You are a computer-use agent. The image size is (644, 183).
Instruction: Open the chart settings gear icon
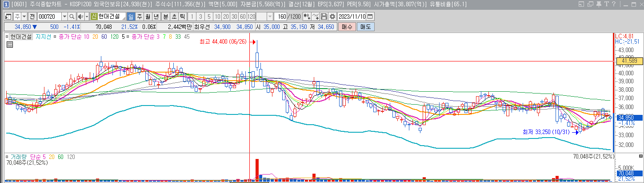pos(332,16)
